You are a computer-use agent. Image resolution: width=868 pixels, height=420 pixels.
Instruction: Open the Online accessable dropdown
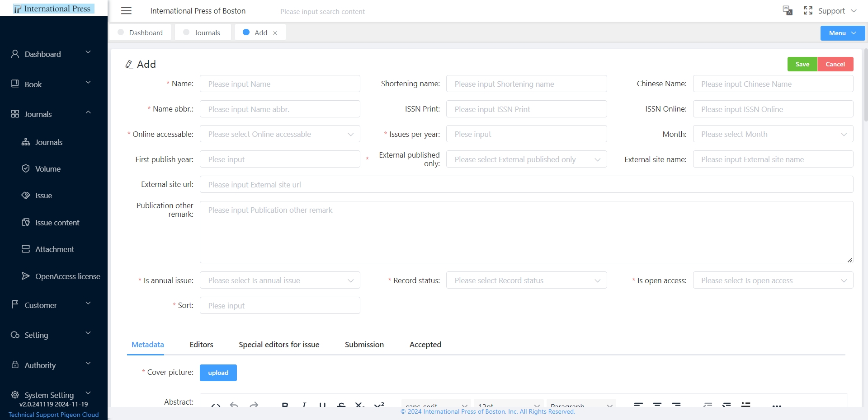click(x=280, y=134)
